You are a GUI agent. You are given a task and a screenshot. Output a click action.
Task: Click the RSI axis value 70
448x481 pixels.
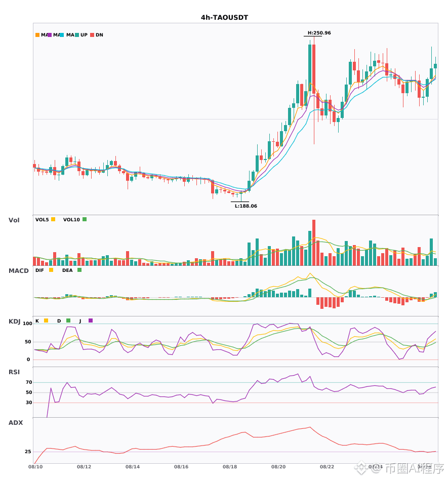[x=29, y=382]
